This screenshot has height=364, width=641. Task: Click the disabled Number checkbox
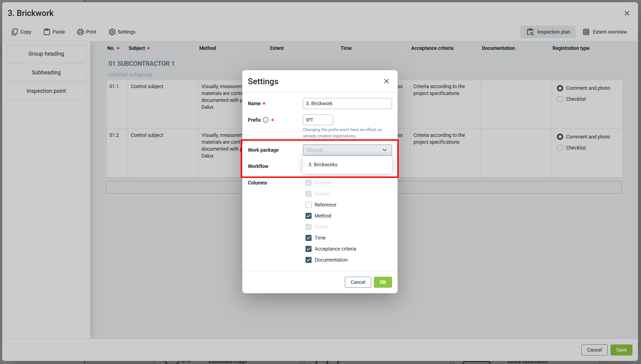coord(309,183)
